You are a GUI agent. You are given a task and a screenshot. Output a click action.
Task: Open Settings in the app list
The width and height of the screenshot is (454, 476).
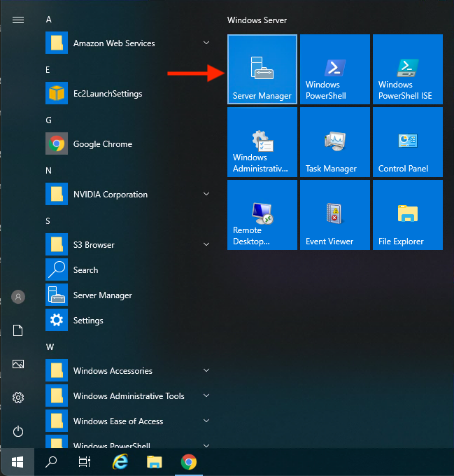point(127,320)
